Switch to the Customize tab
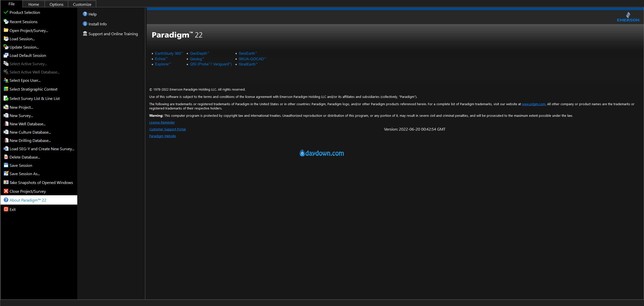The image size is (644, 306). pos(82,4)
